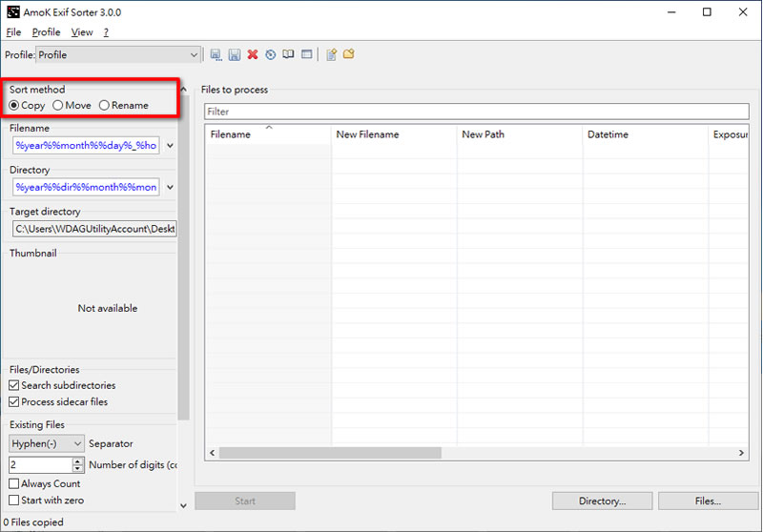Open the File menu

[x=13, y=32]
